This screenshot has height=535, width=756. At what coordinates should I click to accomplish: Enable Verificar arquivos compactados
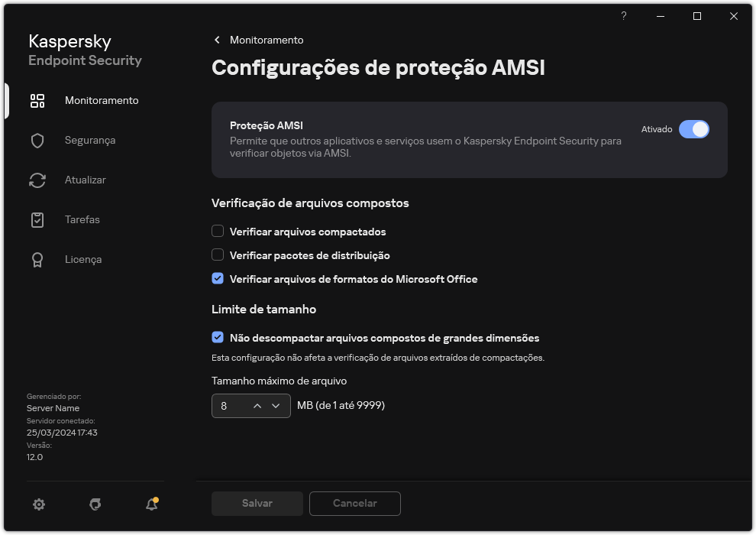pyautogui.click(x=218, y=231)
